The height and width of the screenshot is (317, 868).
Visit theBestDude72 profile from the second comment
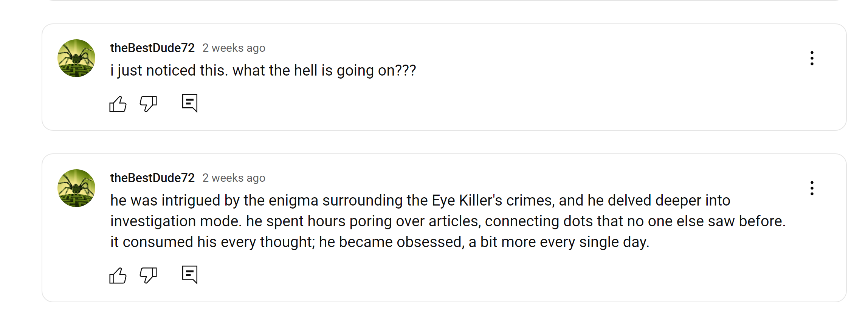pos(152,178)
